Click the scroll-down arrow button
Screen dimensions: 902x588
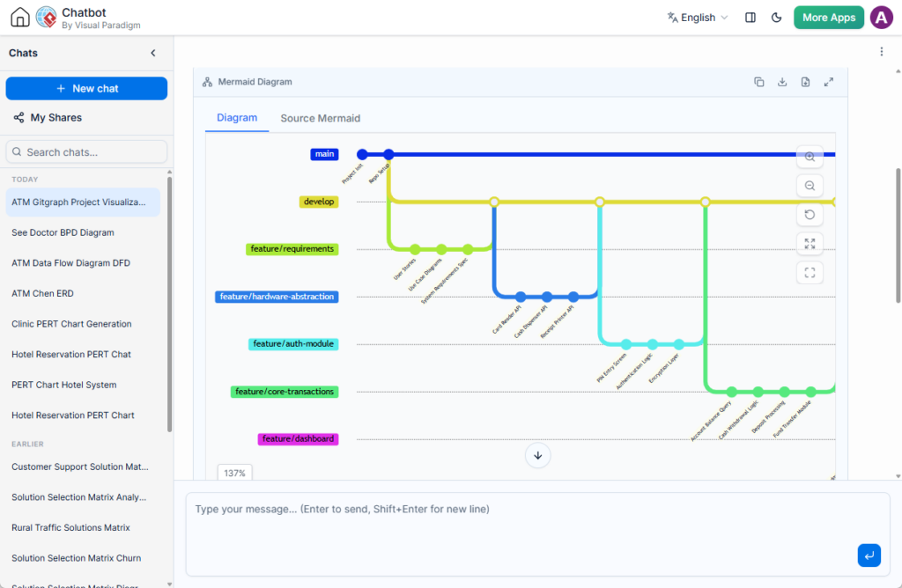click(538, 455)
